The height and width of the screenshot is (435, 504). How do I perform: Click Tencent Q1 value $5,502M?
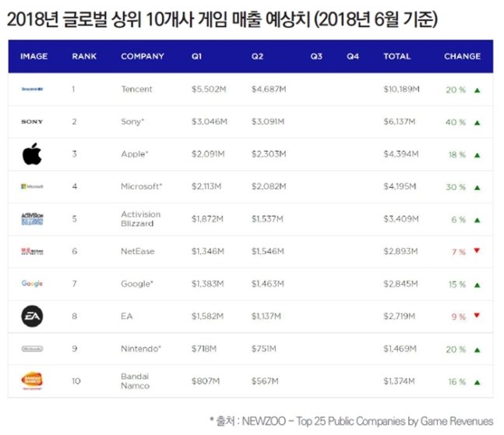[209, 89]
